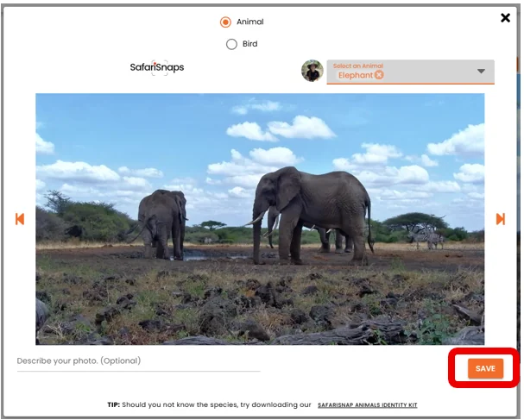
Task: Click the Describe your photo field
Action: [x=138, y=361]
